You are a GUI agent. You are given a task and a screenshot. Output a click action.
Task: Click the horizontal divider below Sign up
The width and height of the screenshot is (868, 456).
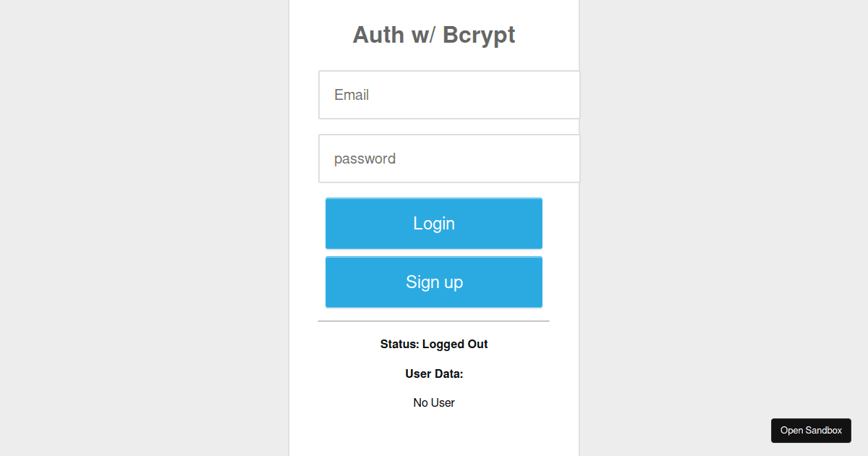pos(434,319)
